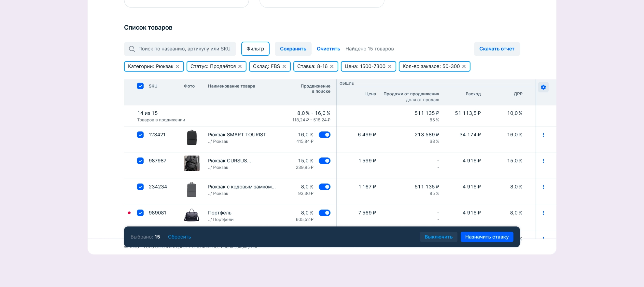Toggle the select-all checkbox in the table header

(140, 86)
